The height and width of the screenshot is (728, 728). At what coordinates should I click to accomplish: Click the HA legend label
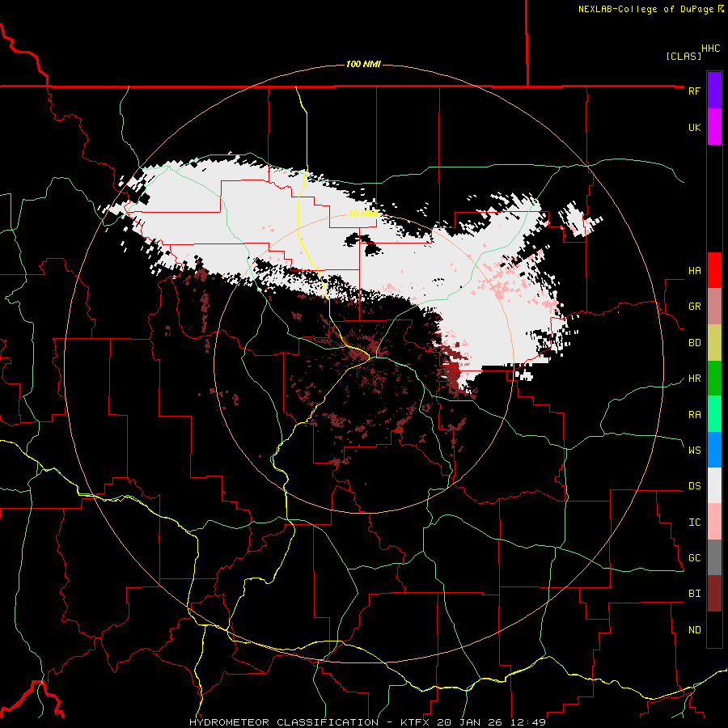pos(694,271)
